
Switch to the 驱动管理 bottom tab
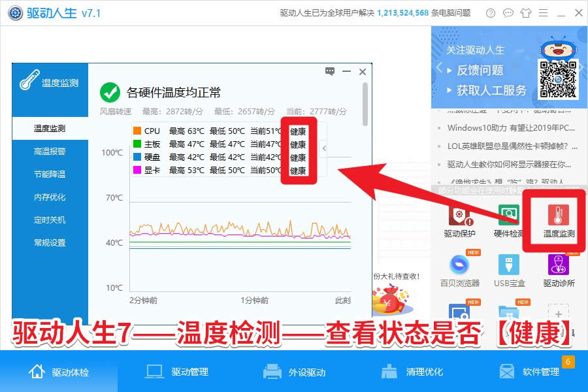pyautogui.click(x=176, y=372)
